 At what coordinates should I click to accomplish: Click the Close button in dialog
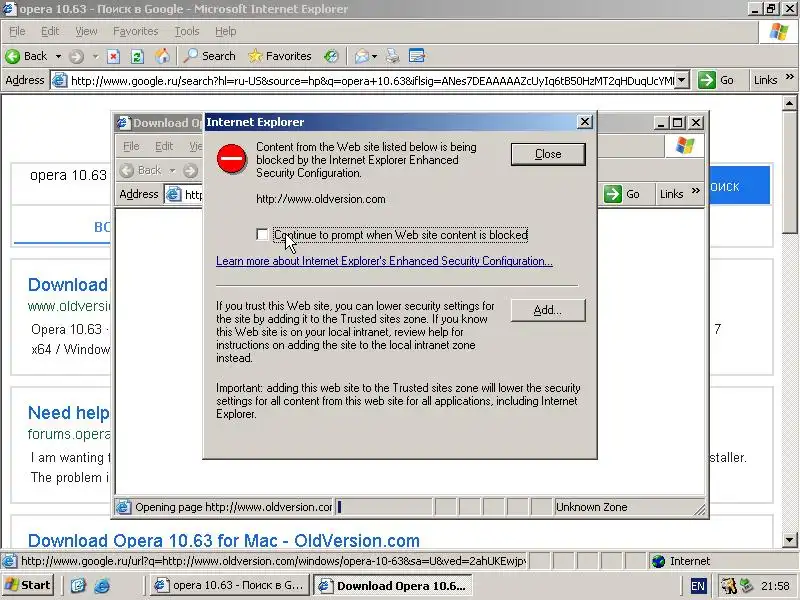[548, 154]
